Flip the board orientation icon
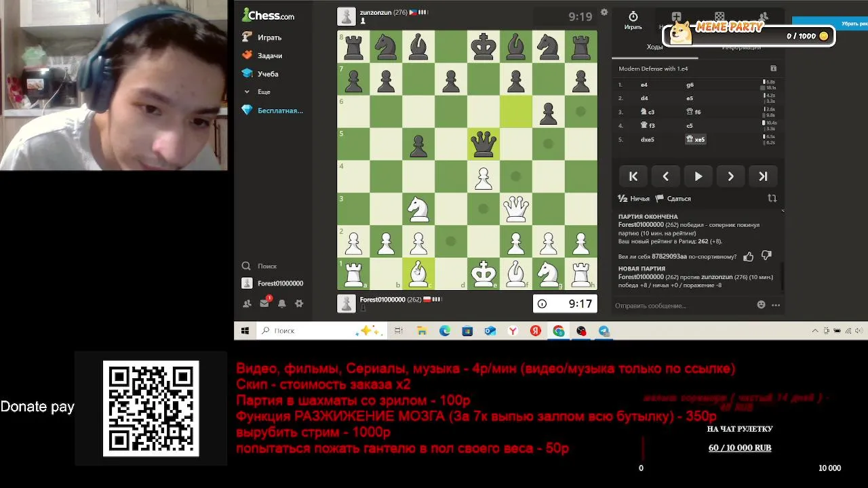868x488 pixels. 772,199
